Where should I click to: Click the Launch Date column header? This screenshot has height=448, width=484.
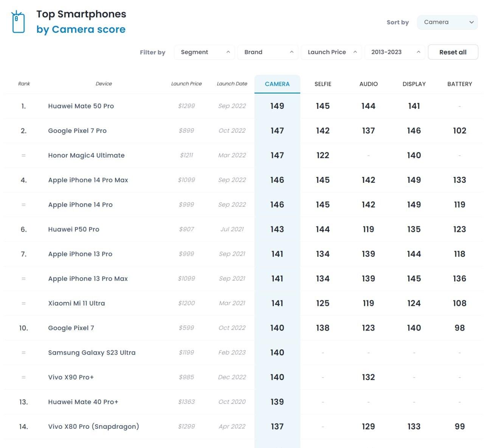tap(232, 84)
